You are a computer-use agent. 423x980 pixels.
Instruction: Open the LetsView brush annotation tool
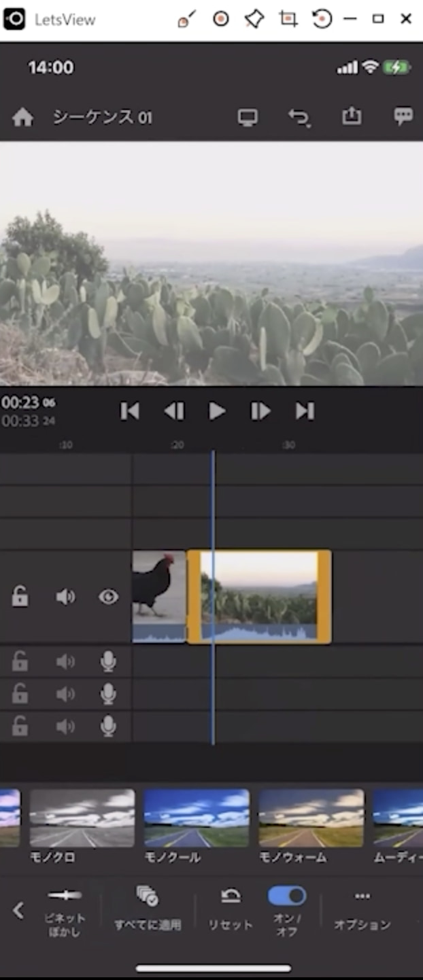pos(186,20)
